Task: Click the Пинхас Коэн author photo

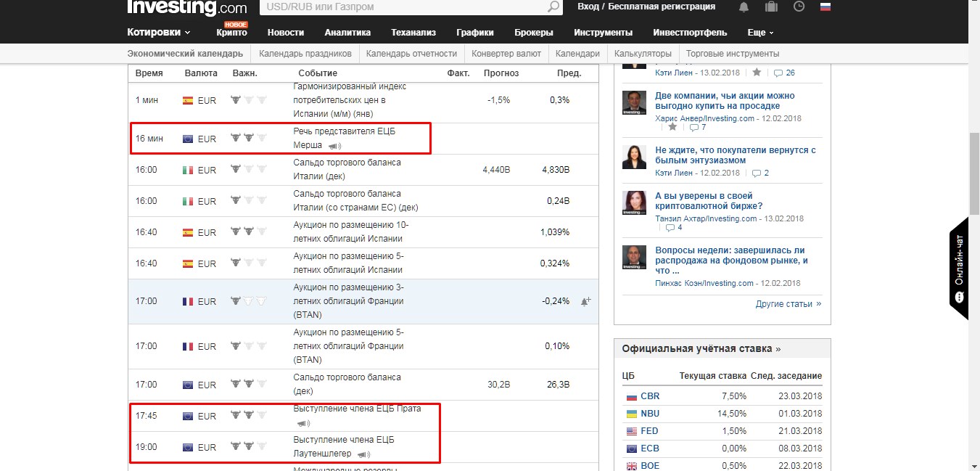Action: [634, 258]
